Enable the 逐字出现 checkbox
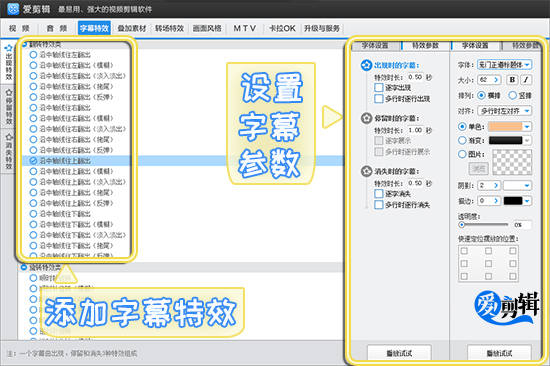550x366 pixels. pyautogui.click(x=378, y=87)
